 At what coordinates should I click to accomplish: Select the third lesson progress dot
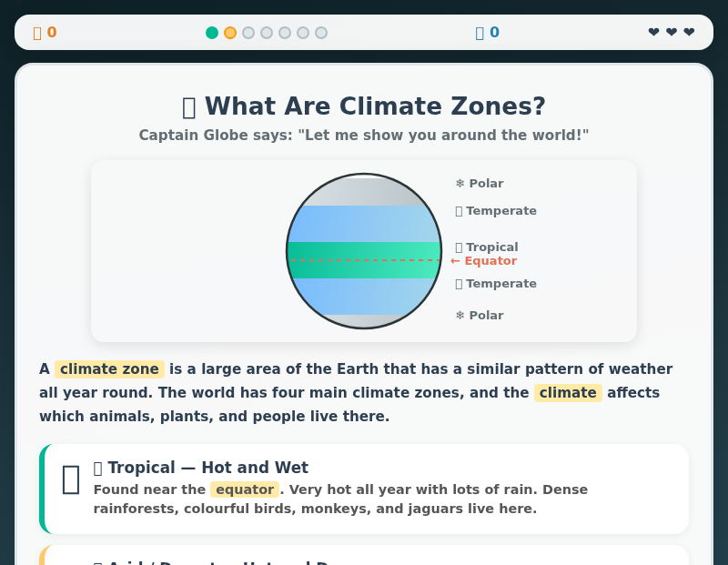pos(248,33)
